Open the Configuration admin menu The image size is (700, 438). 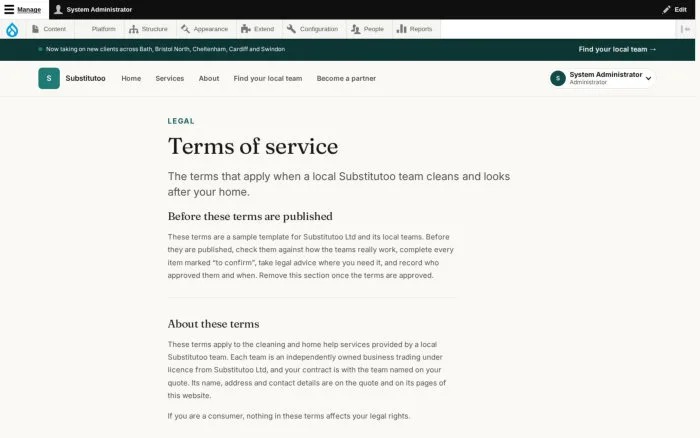tap(312, 29)
